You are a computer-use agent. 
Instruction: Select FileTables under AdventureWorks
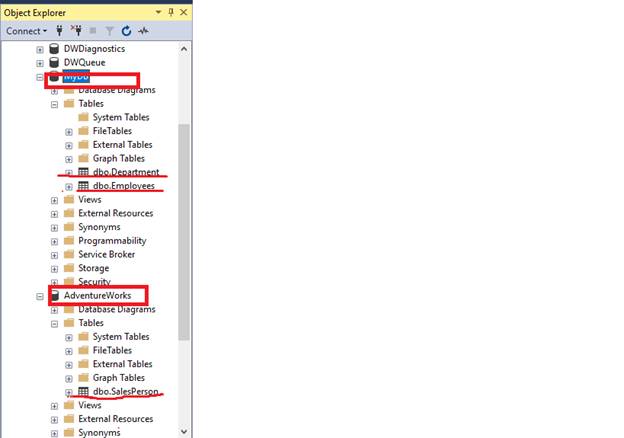pos(112,350)
